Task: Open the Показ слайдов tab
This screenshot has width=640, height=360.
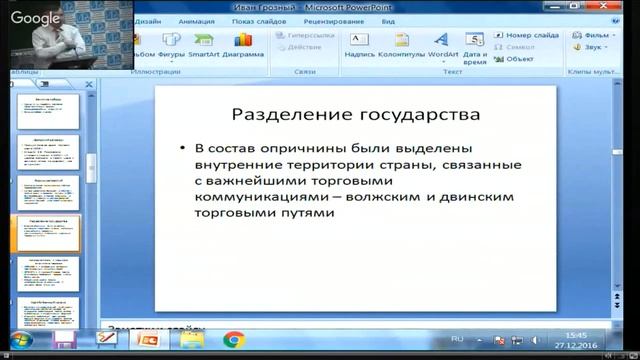Action: tap(259, 22)
